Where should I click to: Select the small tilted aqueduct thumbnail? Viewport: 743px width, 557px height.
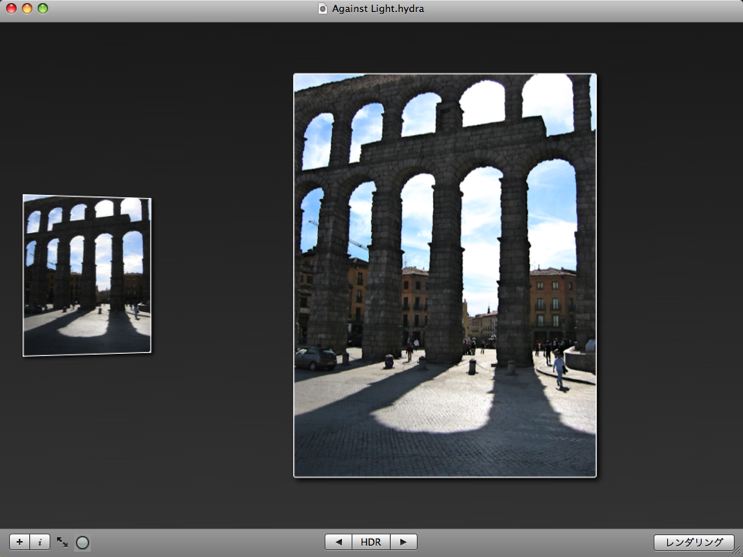[86, 275]
